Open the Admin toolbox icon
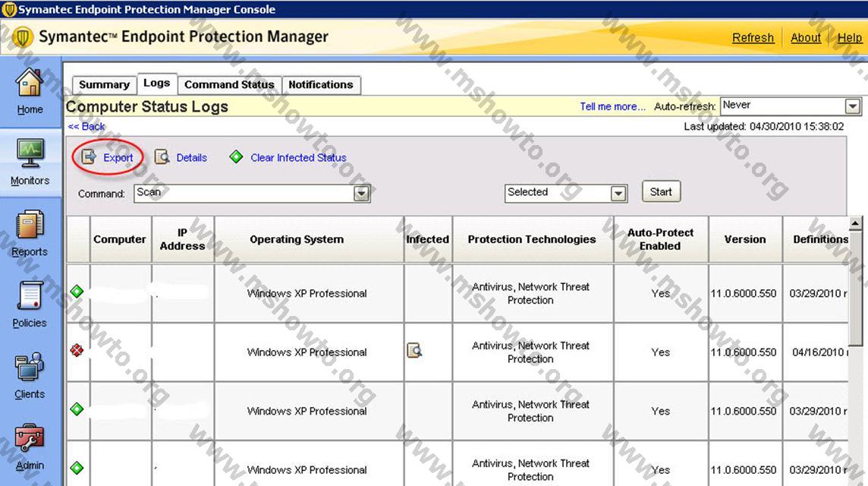 coord(30,438)
